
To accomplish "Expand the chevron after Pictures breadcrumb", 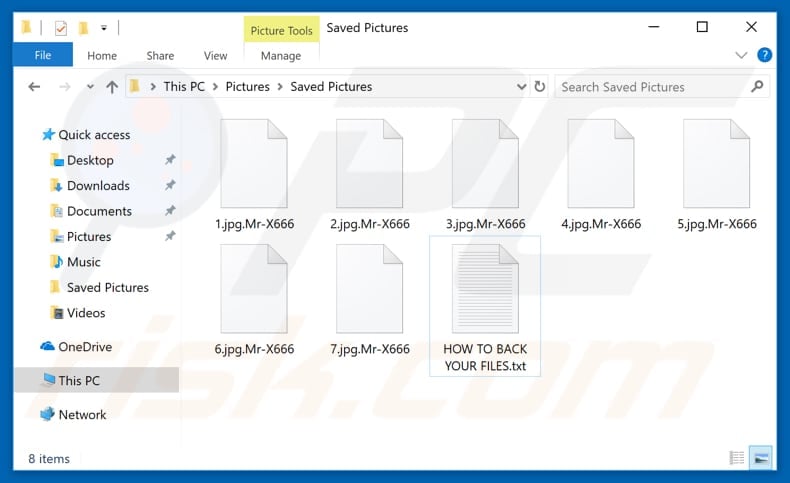I will click(x=280, y=87).
